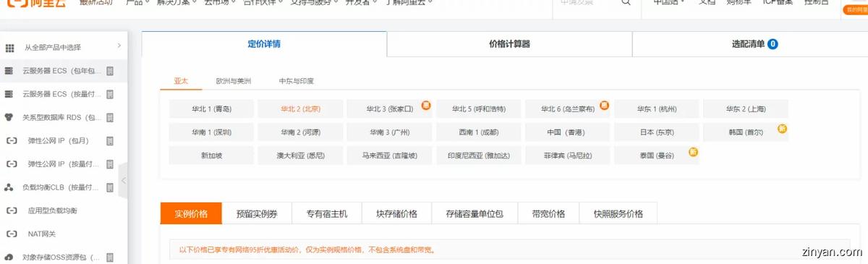Select the 亚太 region group tab

181,81
